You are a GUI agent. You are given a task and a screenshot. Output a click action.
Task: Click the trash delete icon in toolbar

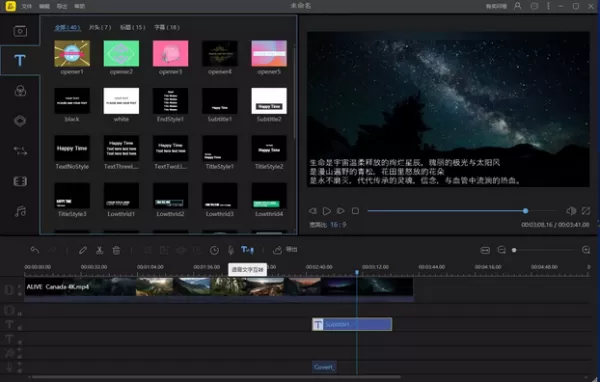point(116,250)
